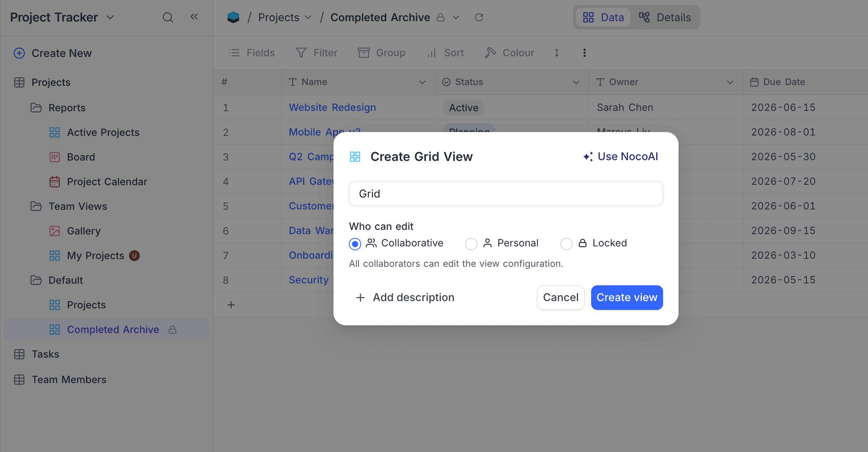Open the Status column dropdown arrow
This screenshot has width=868, height=452.
click(576, 82)
